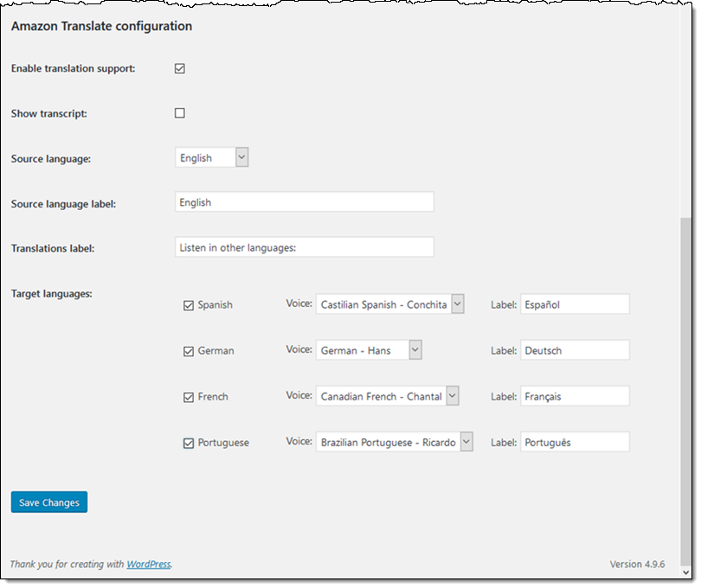Click the scrollbar down arrow

685,572
